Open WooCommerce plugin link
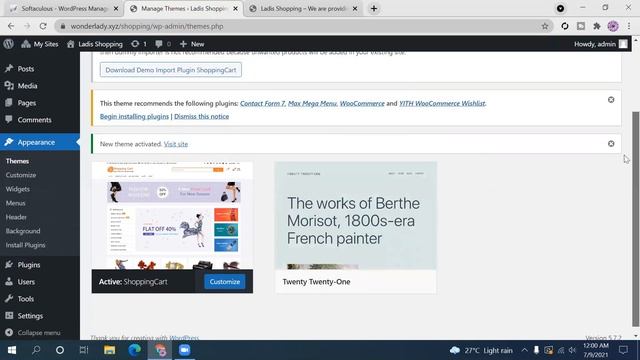 coord(362,103)
